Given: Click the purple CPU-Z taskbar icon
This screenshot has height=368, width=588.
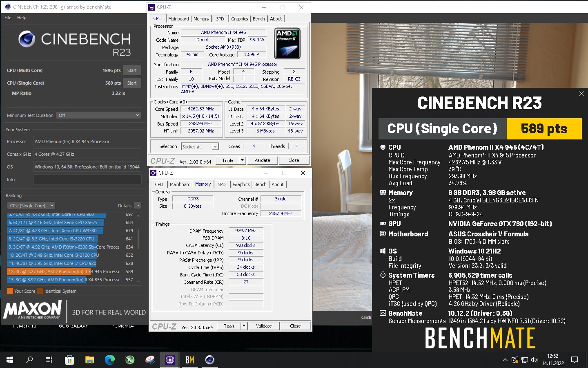Looking at the screenshot, I should pyautogui.click(x=170, y=360).
